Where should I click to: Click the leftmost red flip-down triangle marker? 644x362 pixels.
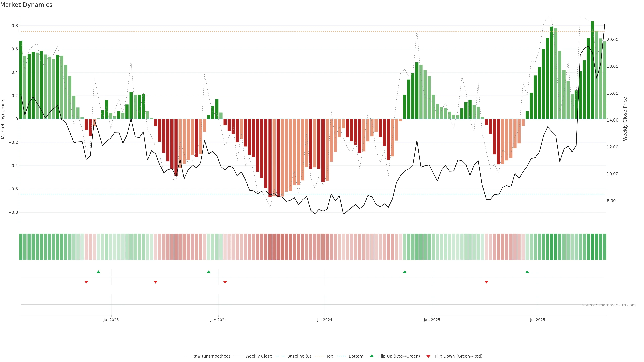tap(86, 282)
